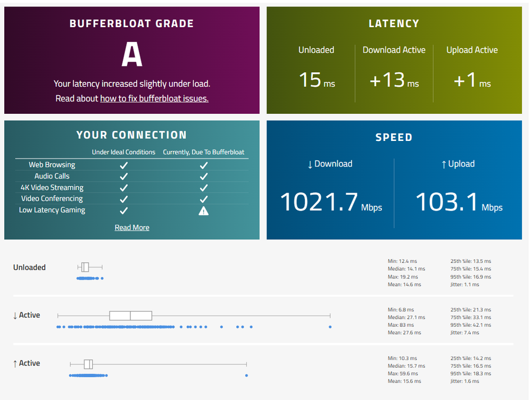Click the isolated rightmost dot in upload Active chart
Screen dimensions: 532x400
point(246,376)
